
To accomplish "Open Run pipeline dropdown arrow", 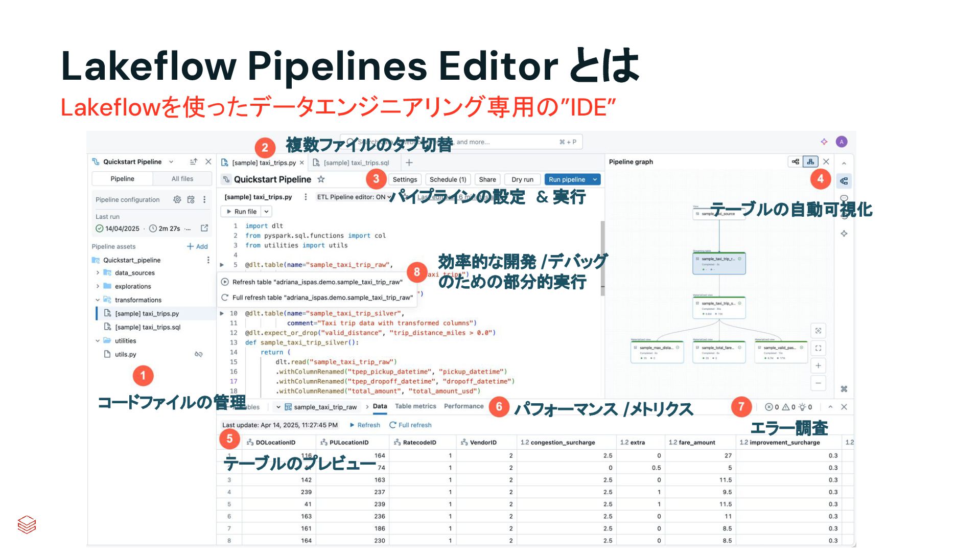I will point(595,179).
